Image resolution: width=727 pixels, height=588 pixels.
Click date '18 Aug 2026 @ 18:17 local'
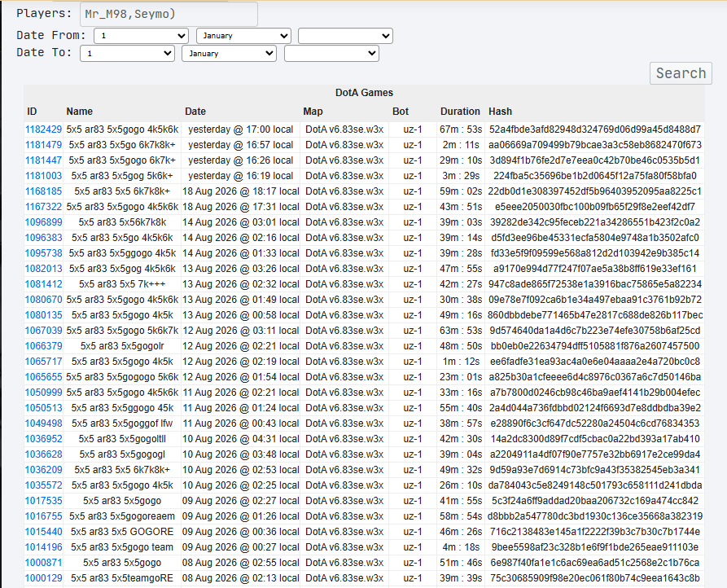pos(241,191)
